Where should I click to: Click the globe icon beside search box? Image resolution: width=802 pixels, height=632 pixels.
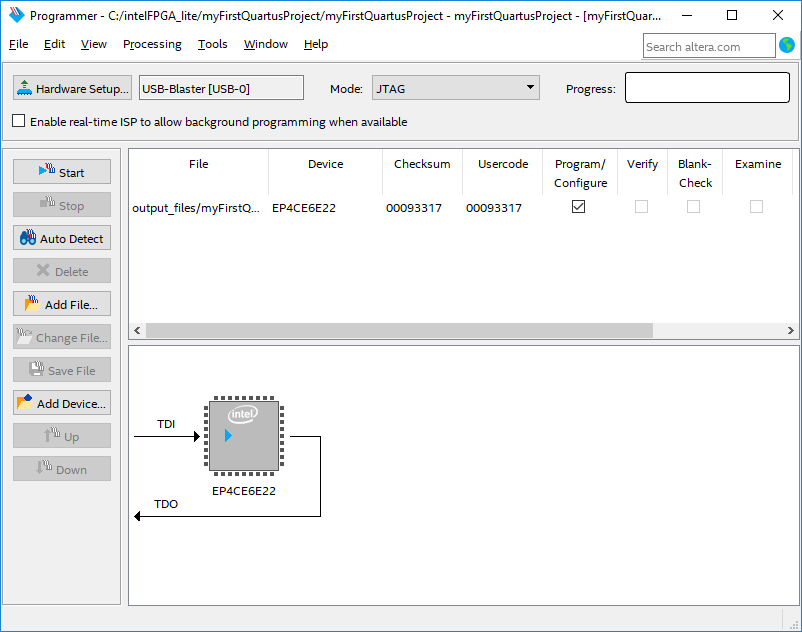point(787,45)
